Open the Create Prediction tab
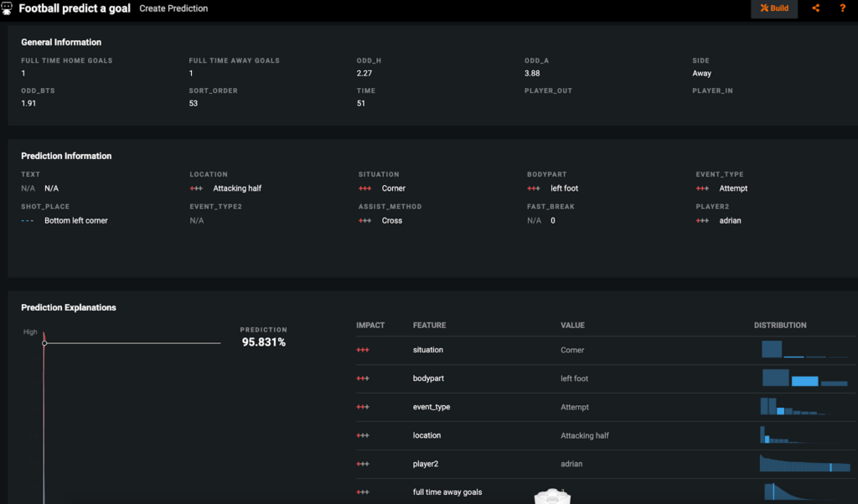This screenshot has width=858, height=504. coord(173,8)
